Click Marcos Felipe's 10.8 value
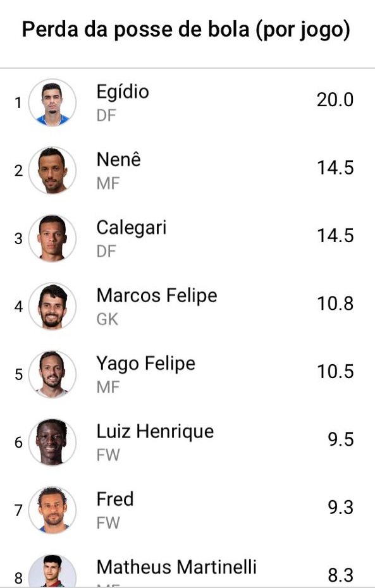Viewport: 375px width, 588px height. pyautogui.click(x=335, y=303)
